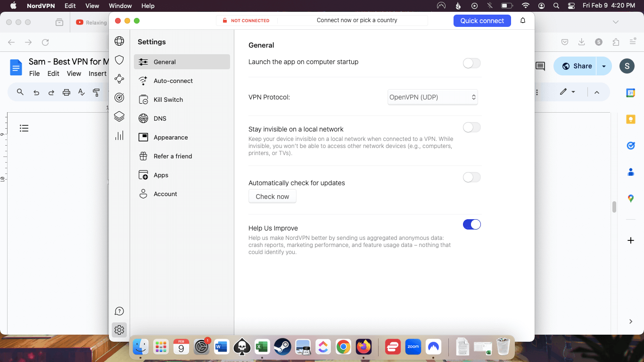Click the Redo arrow in Google Docs
The image size is (644, 362).
(x=51, y=92)
